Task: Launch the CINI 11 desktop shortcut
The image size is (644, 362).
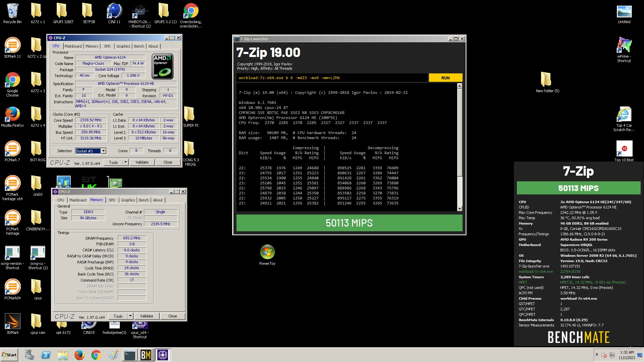Action: 114,13
